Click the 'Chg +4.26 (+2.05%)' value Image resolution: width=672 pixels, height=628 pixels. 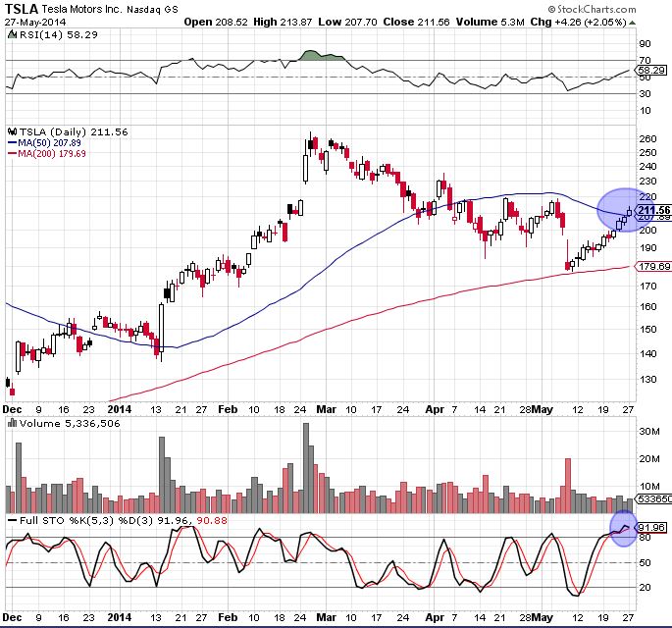coord(579,22)
